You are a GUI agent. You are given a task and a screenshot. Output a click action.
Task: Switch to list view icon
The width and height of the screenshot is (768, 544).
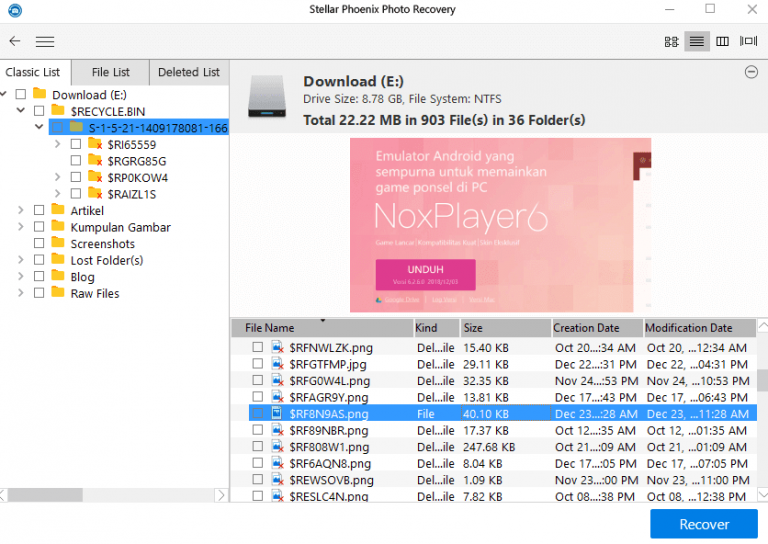(696, 41)
